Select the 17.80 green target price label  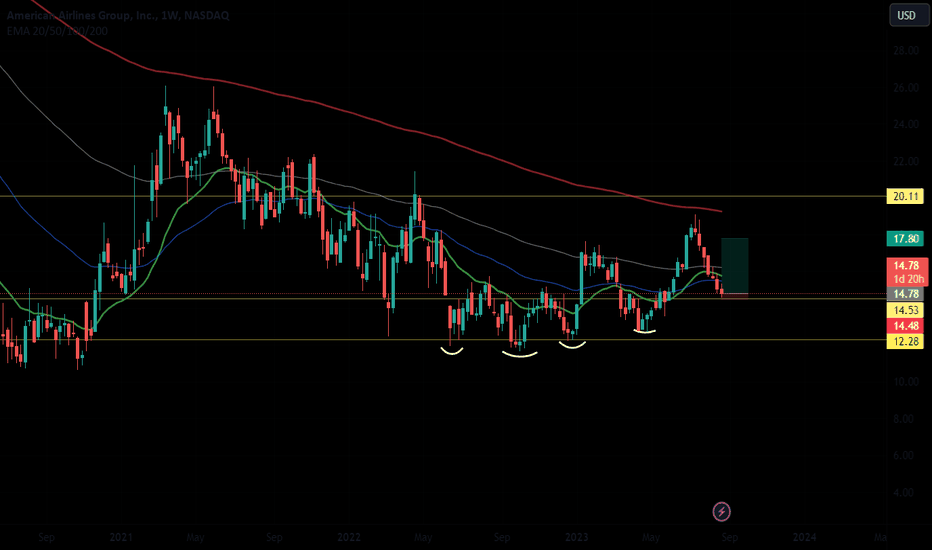point(905,238)
